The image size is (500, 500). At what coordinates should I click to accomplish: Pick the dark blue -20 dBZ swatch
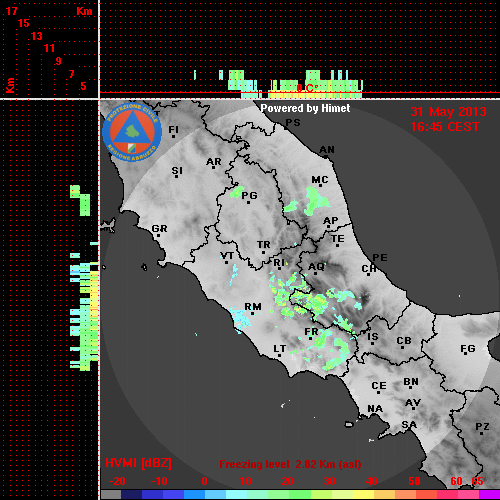click(131, 494)
